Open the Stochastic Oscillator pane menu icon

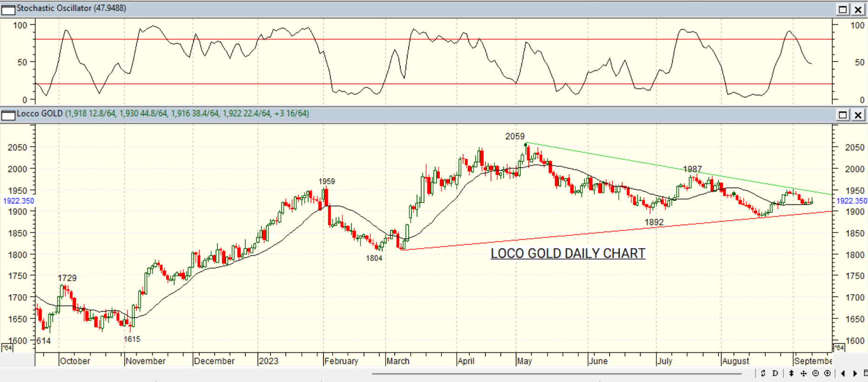(x=8, y=9)
